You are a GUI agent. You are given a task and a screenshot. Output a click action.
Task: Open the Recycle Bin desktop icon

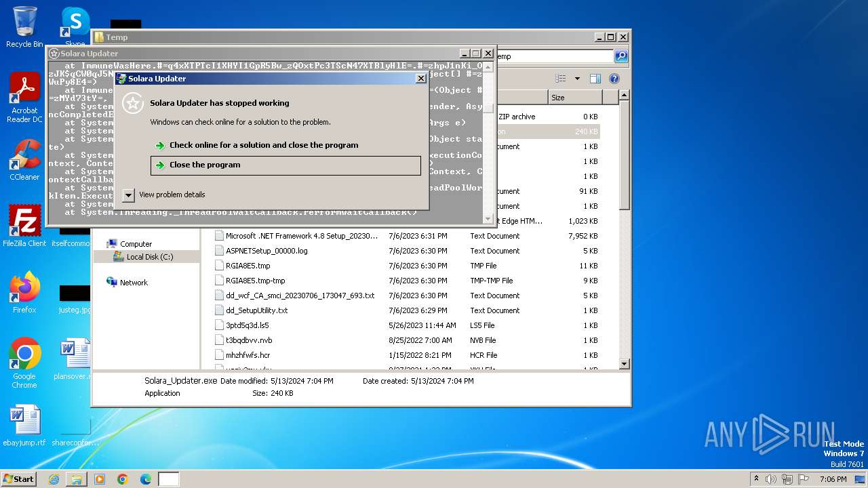24,27
